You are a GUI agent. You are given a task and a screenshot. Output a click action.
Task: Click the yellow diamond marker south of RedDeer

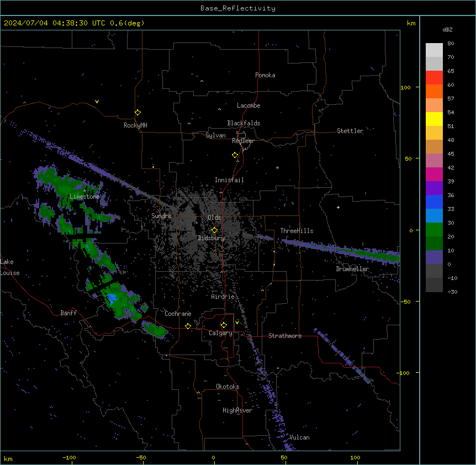[235, 155]
